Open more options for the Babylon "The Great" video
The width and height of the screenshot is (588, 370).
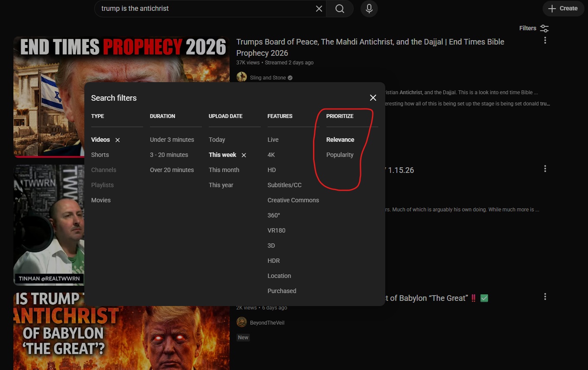tap(545, 297)
